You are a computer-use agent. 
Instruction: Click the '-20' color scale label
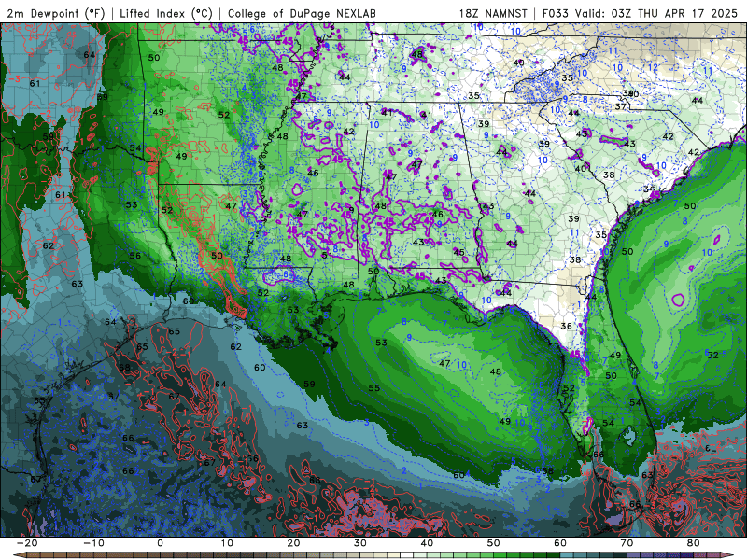click(x=27, y=543)
